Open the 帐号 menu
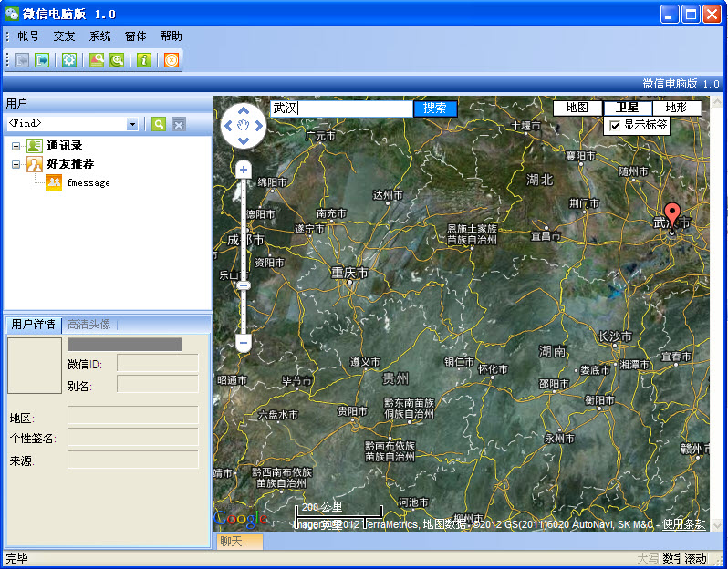 pyautogui.click(x=28, y=36)
